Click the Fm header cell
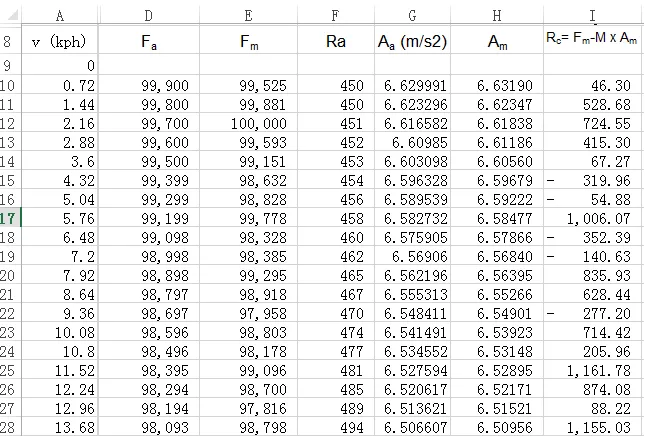This screenshot has height=436, width=648. [x=248, y=41]
